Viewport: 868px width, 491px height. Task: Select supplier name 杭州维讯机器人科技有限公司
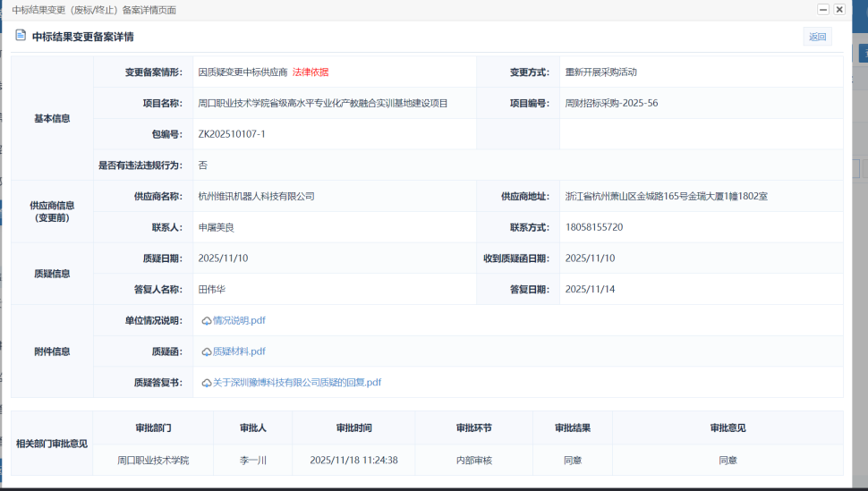click(256, 196)
